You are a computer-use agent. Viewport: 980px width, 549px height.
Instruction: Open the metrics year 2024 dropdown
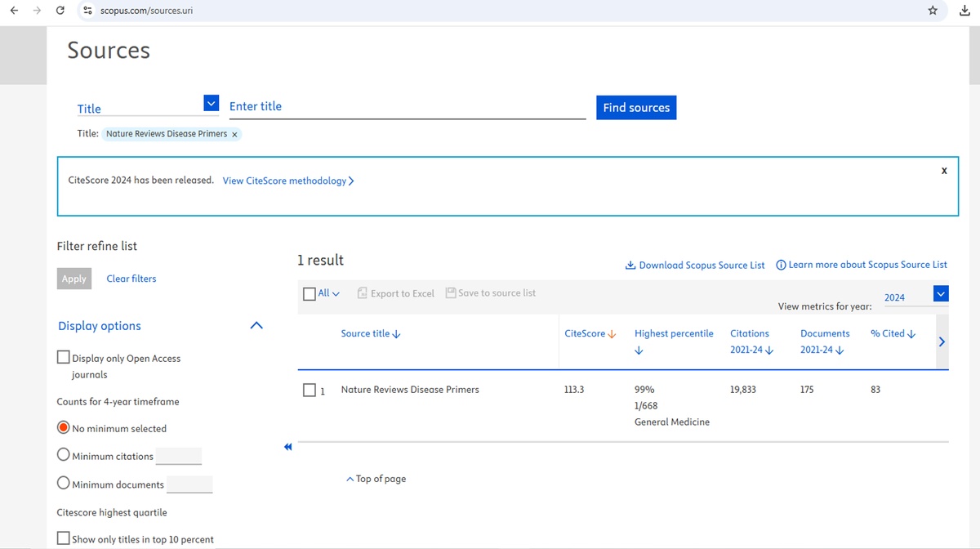(x=941, y=294)
